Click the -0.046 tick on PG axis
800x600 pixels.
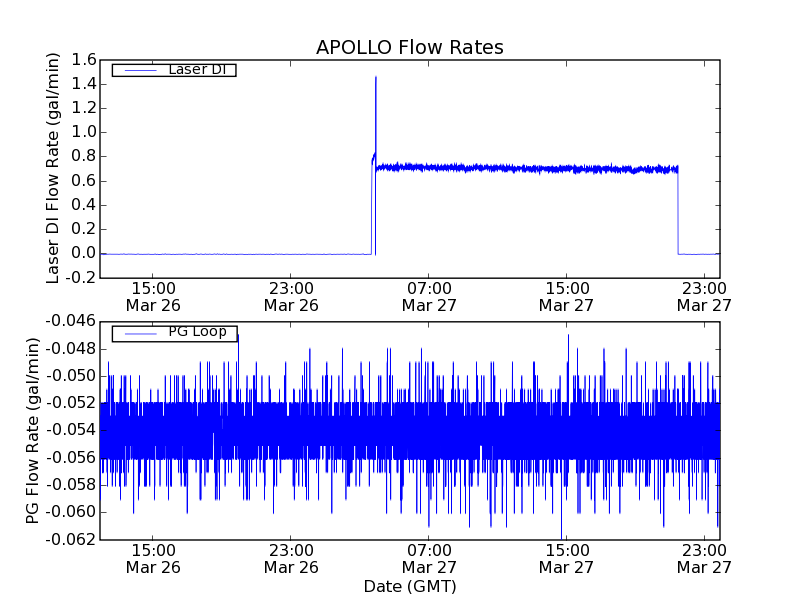click(71, 321)
